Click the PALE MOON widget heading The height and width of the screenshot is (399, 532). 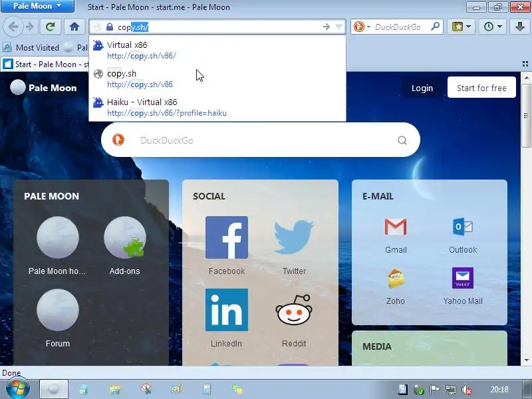[51, 196]
